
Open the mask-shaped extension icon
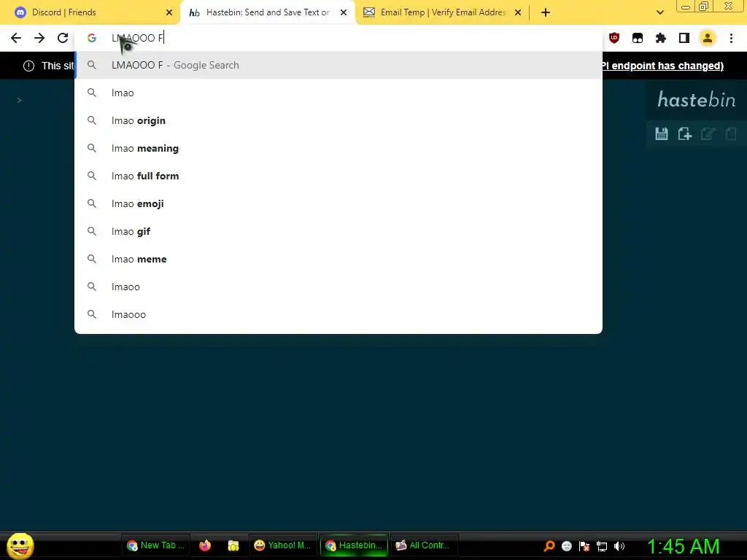point(638,38)
